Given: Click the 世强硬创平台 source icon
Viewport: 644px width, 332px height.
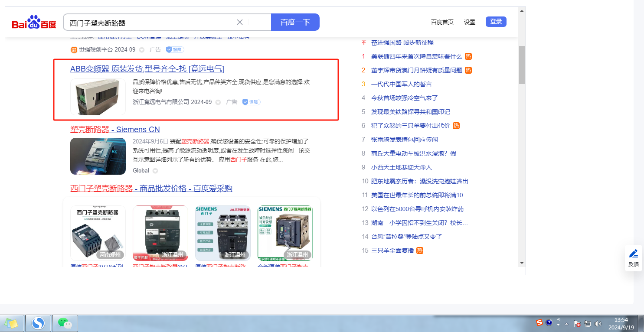Looking at the screenshot, I should point(74,50).
